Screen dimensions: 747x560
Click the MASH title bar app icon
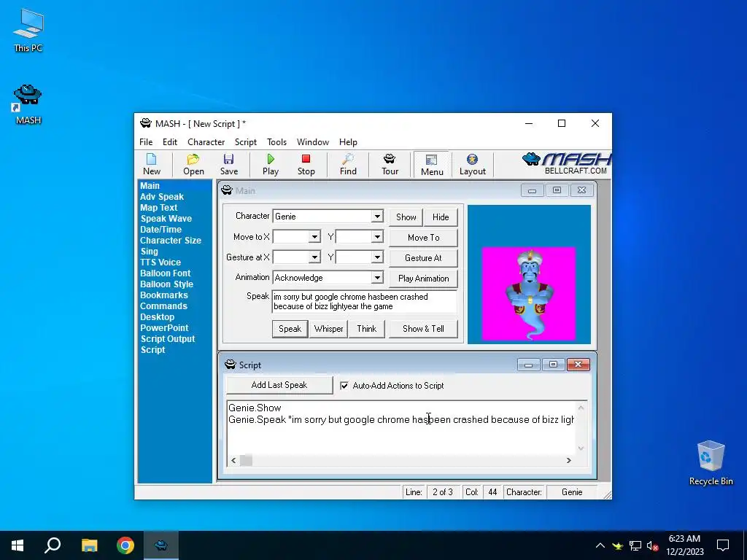tap(146, 123)
